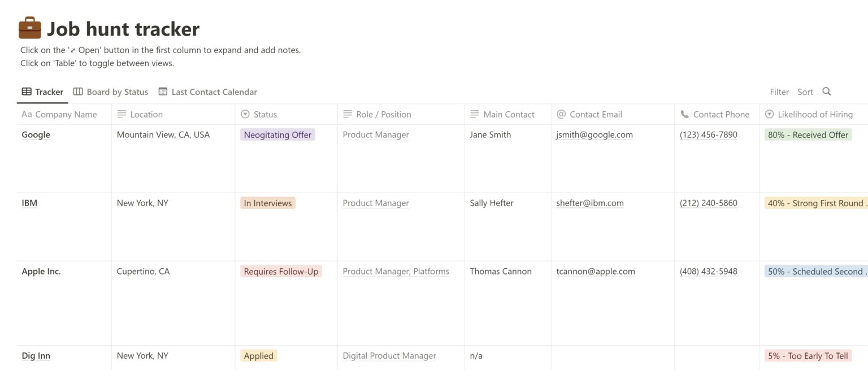Select the Google company name cell
Viewport: 868px width, 370px height.
point(36,134)
